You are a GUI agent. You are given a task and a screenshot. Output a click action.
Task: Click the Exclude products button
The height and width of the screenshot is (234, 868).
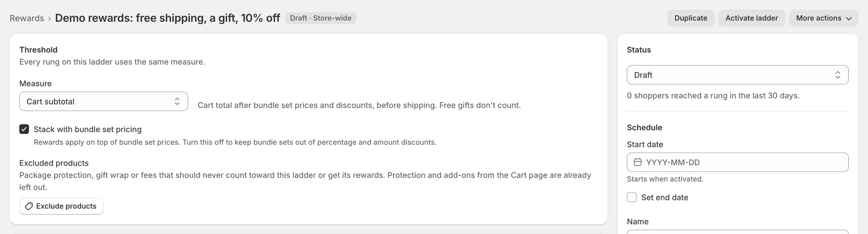[x=61, y=206]
